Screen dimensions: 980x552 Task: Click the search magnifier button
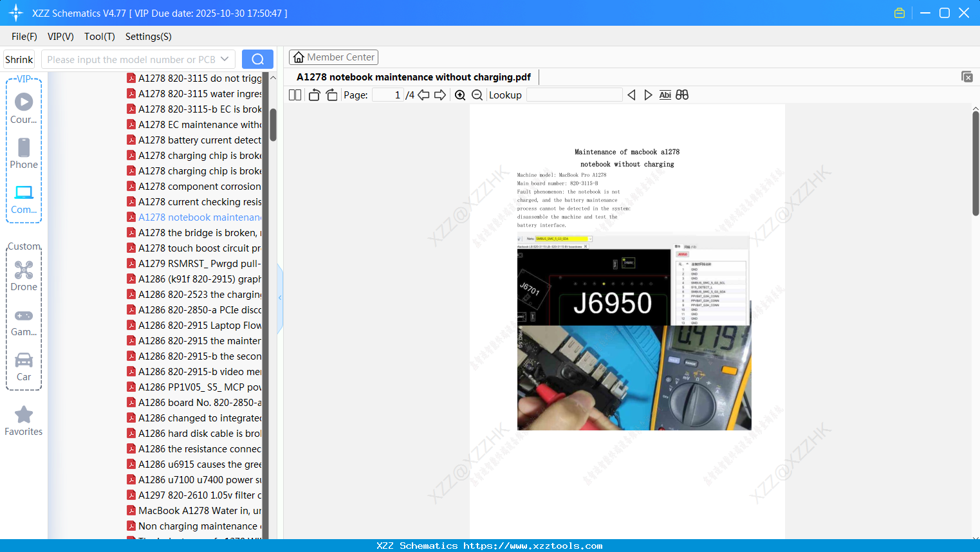pos(257,59)
